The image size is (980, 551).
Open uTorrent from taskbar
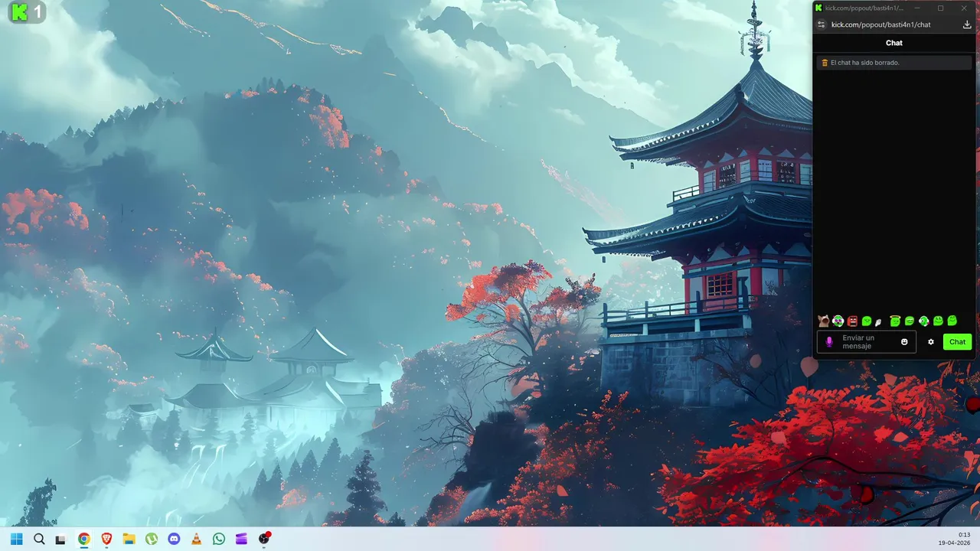[151, 539]
